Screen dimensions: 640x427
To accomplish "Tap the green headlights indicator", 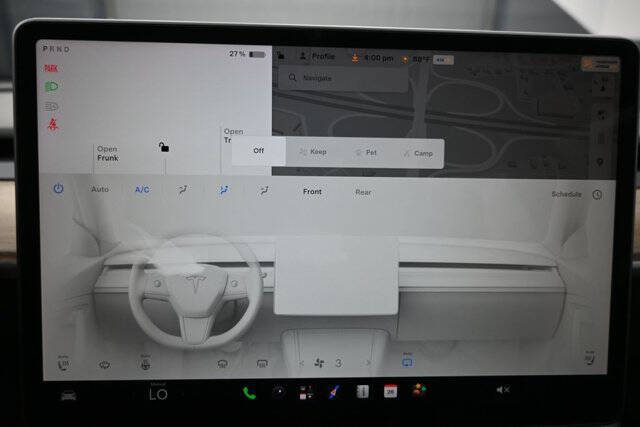I will pyautogui.click(x=51, y=87).
